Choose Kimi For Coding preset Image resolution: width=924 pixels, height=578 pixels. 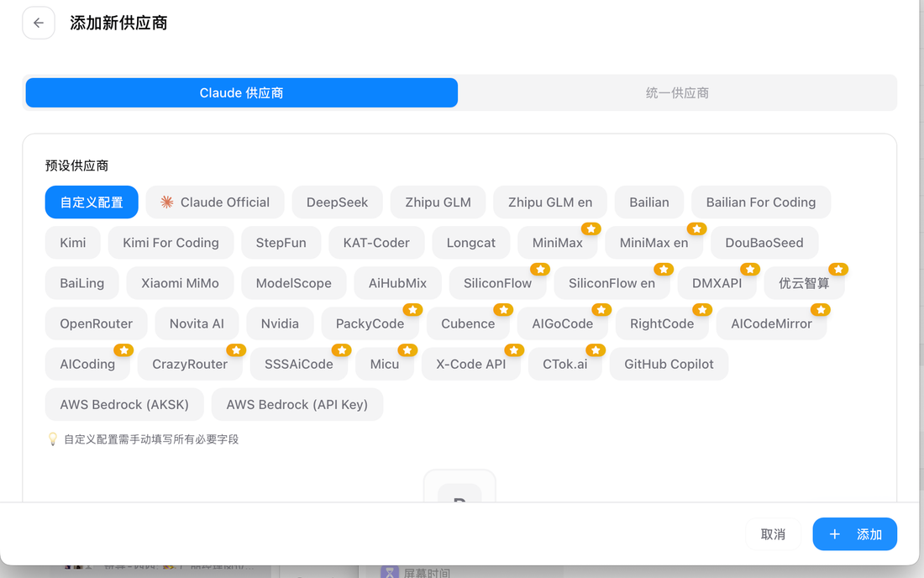171,243
